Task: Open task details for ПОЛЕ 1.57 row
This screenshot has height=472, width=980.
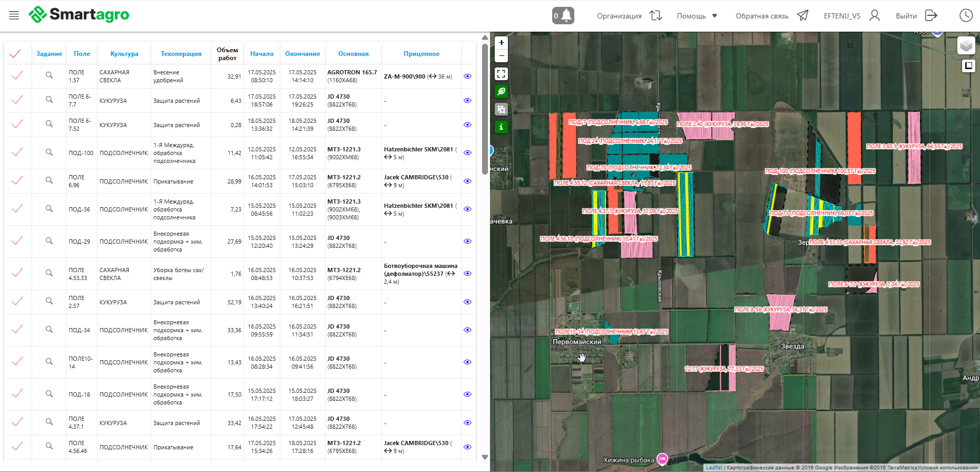Action: (x=49, y=76)
